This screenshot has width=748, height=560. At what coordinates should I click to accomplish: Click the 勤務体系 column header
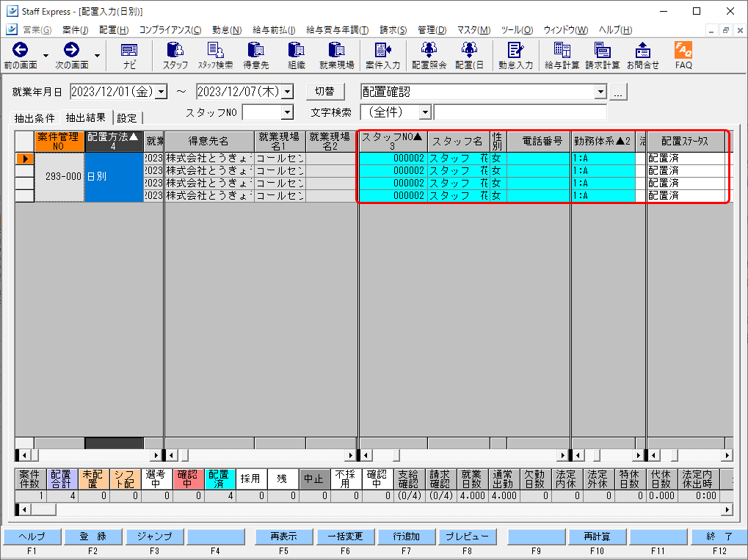tap(603, 141)
